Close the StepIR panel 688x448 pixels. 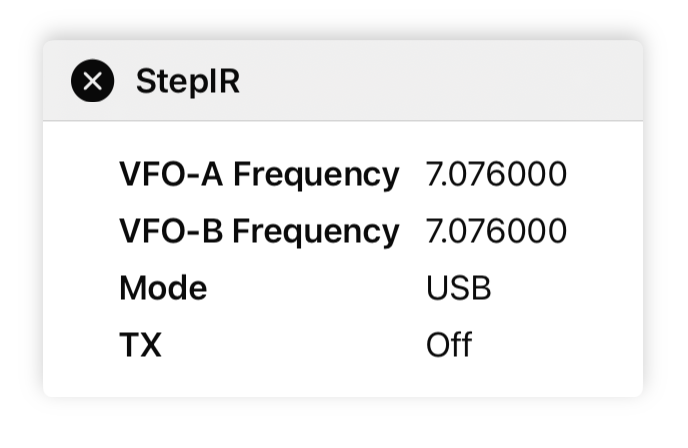click(92, 81)
